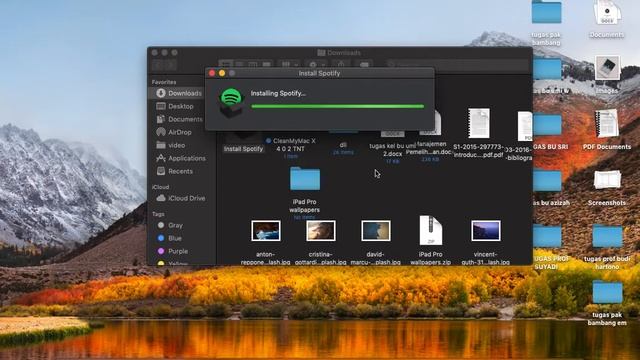Switch Finder to icon view in the toolbar
Viewport: 640px width, 360px height.
click(226, 64)
